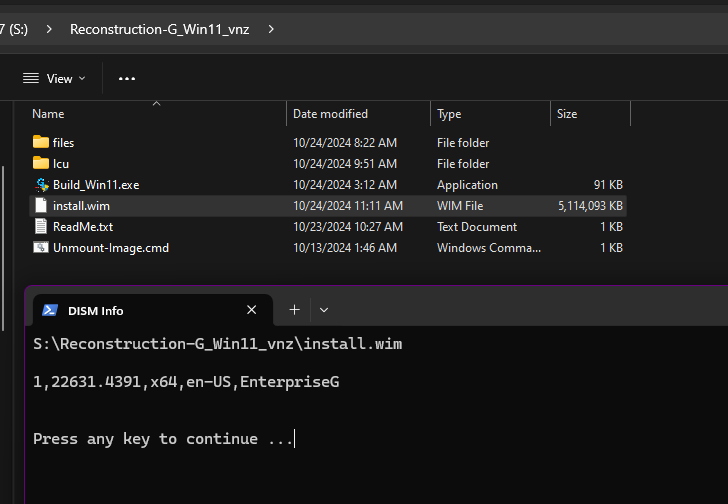Close the DISM Info tab
The image size is (728, 504).
coord(252,310)
